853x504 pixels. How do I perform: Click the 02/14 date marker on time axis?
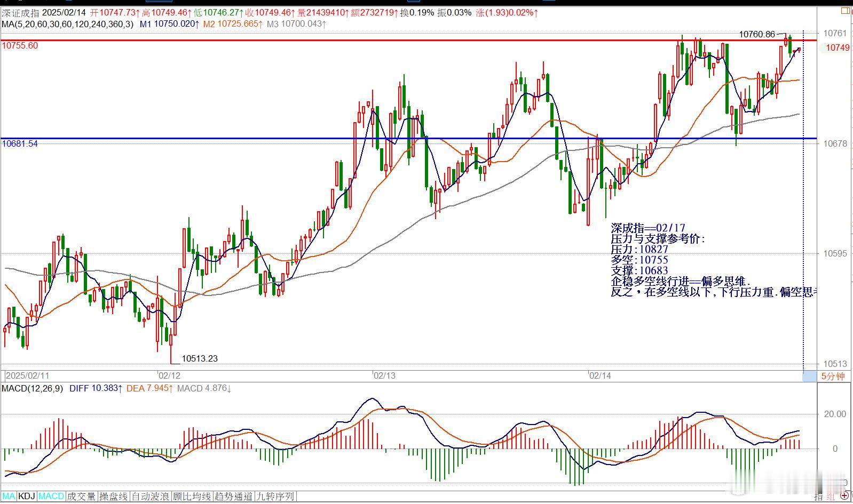point(600,375)
